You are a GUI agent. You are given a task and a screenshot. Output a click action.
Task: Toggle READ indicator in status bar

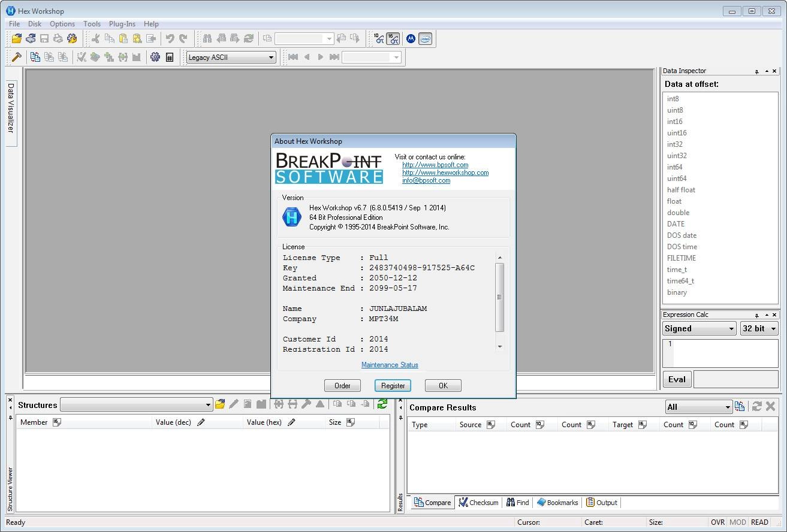coord(759,522)
